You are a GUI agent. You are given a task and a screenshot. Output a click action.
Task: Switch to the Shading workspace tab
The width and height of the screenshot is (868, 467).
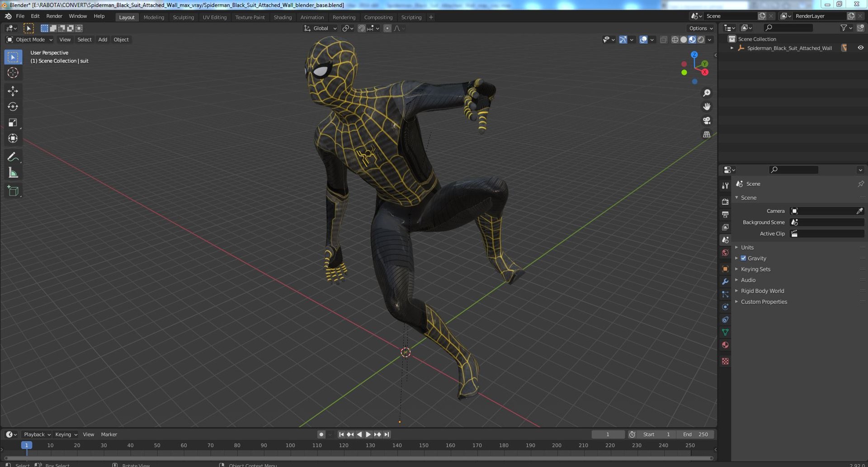[x=283, y=17]
